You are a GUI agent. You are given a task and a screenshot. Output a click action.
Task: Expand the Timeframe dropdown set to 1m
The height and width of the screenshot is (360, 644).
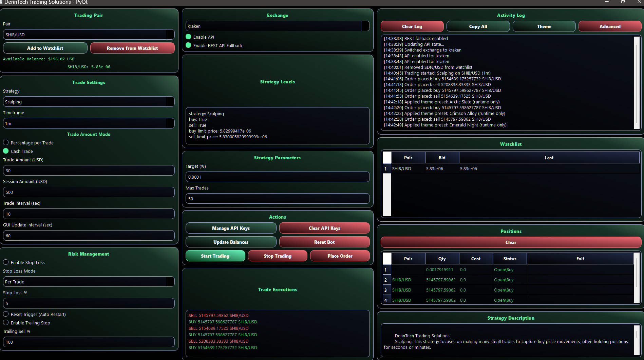[x=170, y=123]
